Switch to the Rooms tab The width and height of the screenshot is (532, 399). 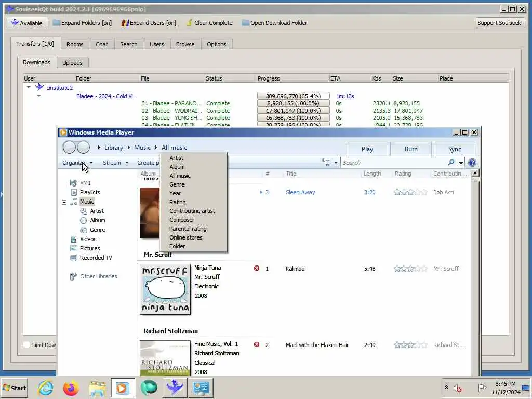click(x=75, y=44)
